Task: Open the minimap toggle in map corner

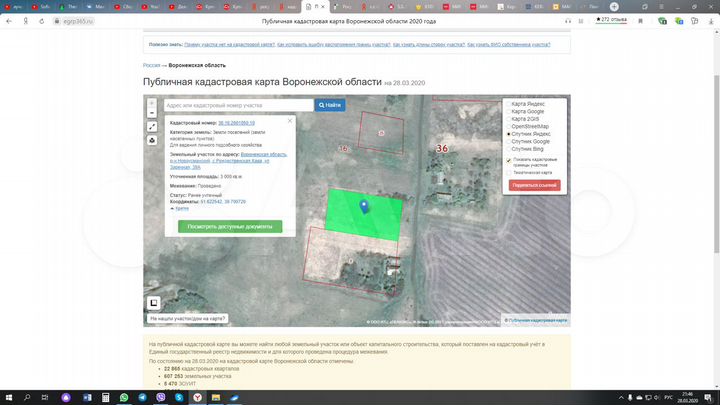Action: click(x=154, y=302)
